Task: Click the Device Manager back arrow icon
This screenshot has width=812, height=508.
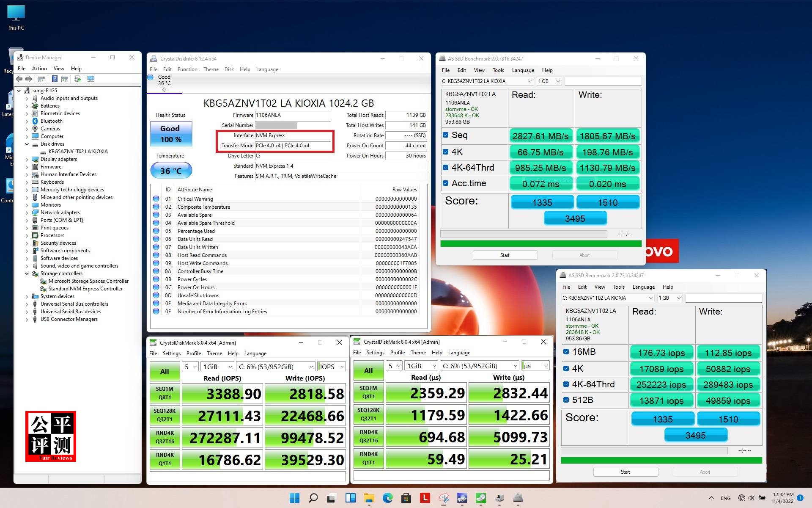Action: (19, 79)
